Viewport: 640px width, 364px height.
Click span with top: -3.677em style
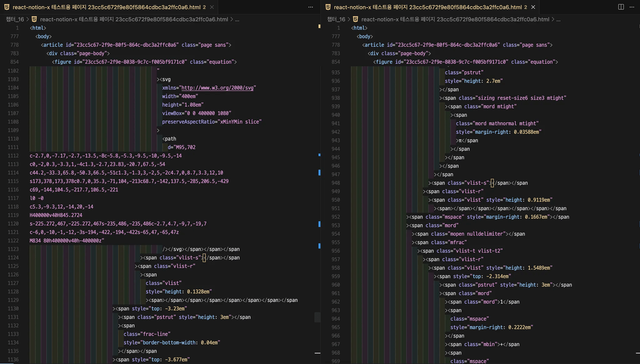(x=151, y=359)
